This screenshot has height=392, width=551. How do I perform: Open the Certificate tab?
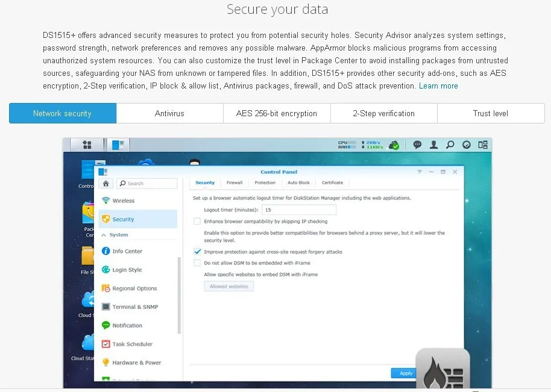point(332,182)
